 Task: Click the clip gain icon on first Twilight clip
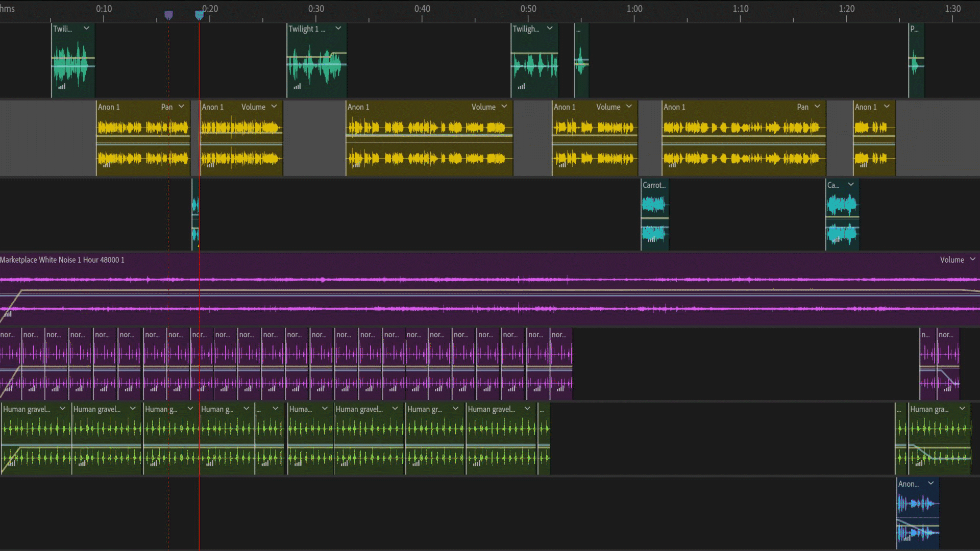pyautogui.click(x=62, y=87)
